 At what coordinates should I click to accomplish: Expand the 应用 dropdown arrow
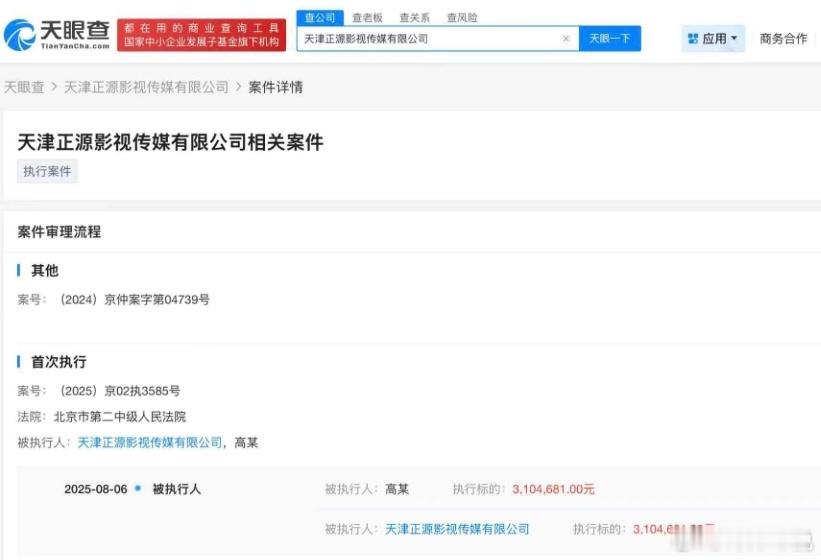point(734,38)
